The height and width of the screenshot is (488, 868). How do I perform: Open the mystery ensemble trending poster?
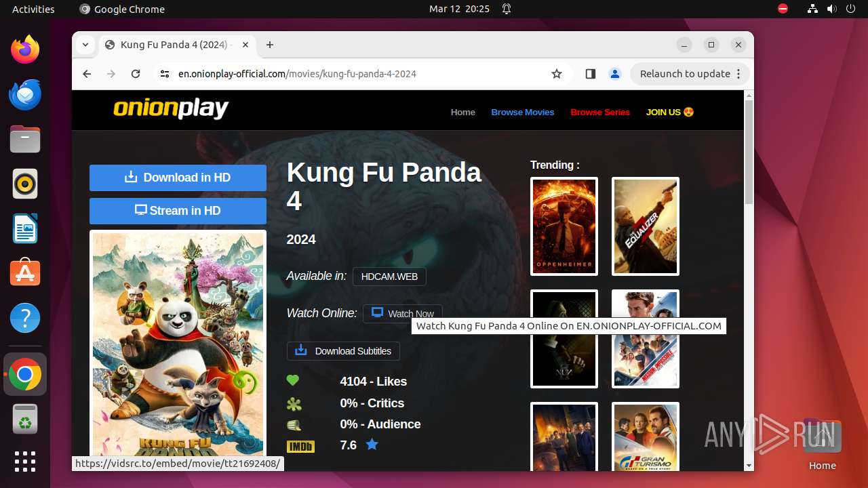(564, 436)
